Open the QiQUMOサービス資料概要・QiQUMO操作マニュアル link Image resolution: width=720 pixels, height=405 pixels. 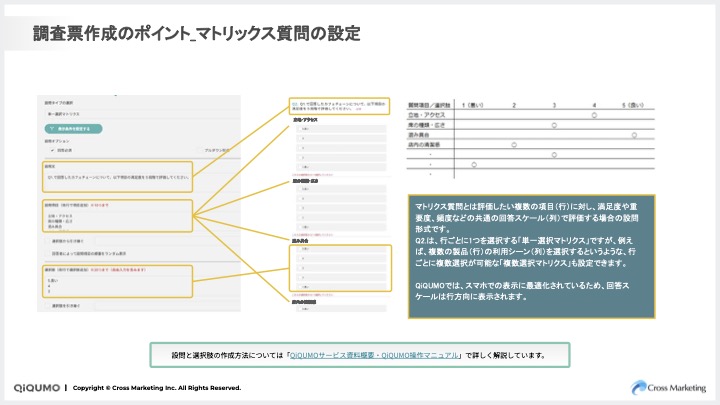(373, 354)
